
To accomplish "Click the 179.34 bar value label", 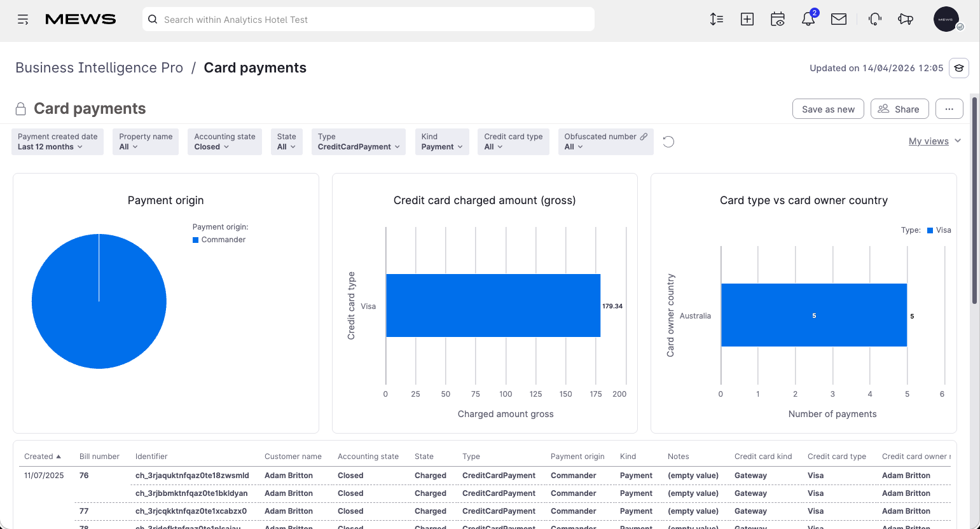I will [612, 306].
